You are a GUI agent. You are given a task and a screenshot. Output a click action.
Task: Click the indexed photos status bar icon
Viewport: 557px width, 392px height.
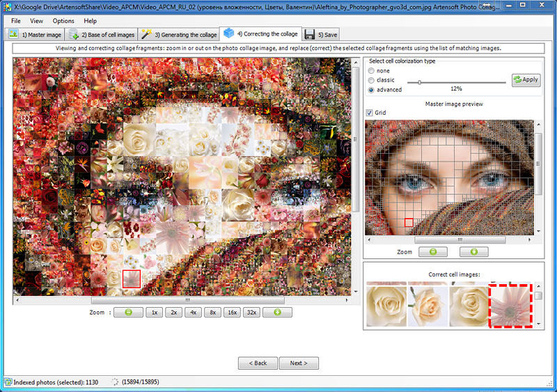tap(8, 382)
